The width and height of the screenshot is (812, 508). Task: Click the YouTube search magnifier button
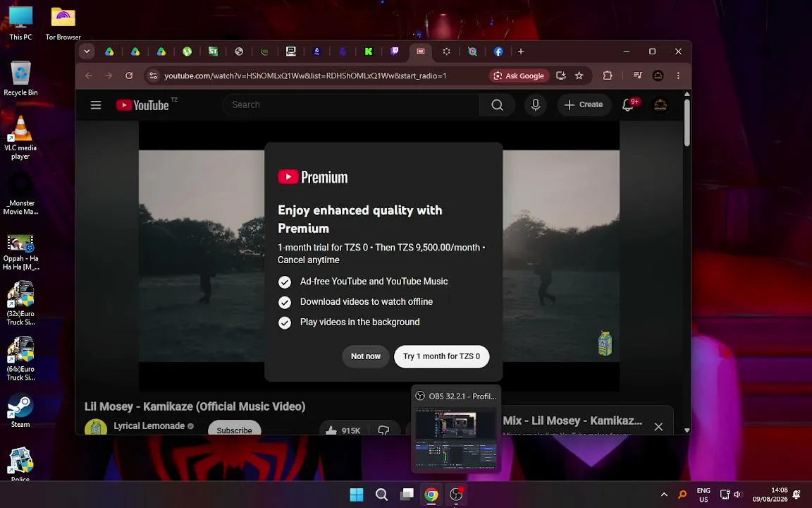[x=497, y=105]
